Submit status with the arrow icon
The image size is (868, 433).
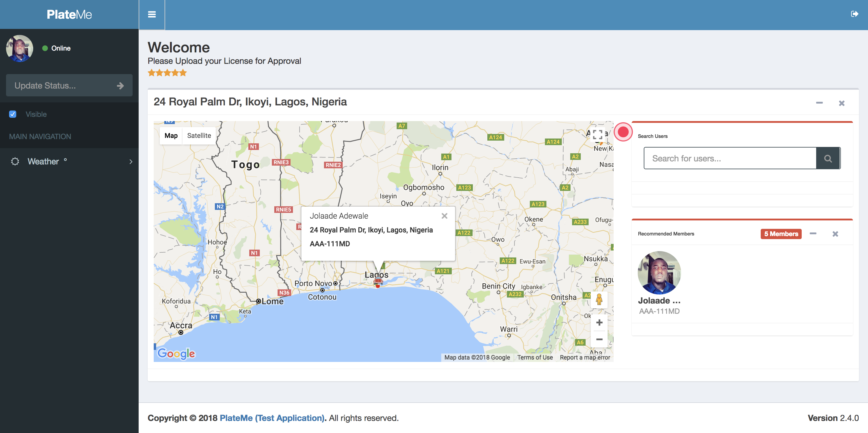click(120, 86)
